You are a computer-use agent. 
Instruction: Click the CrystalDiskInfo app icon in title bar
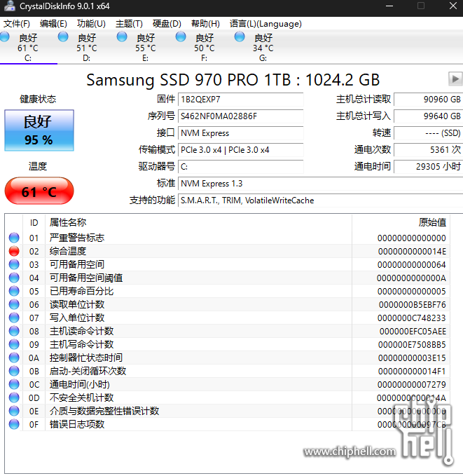tap(9, 6)
